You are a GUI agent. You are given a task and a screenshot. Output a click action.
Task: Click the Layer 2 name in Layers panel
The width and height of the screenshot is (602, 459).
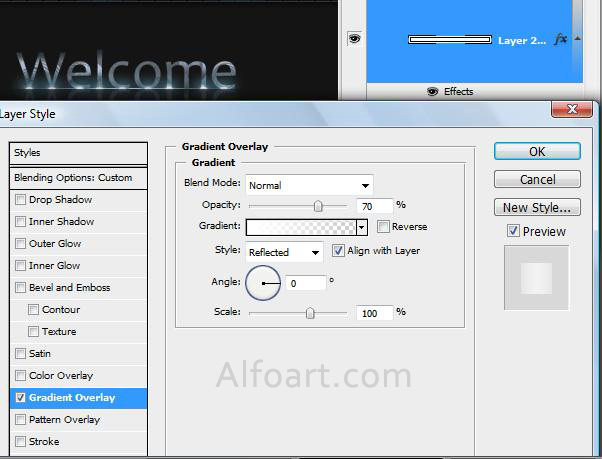522,41
